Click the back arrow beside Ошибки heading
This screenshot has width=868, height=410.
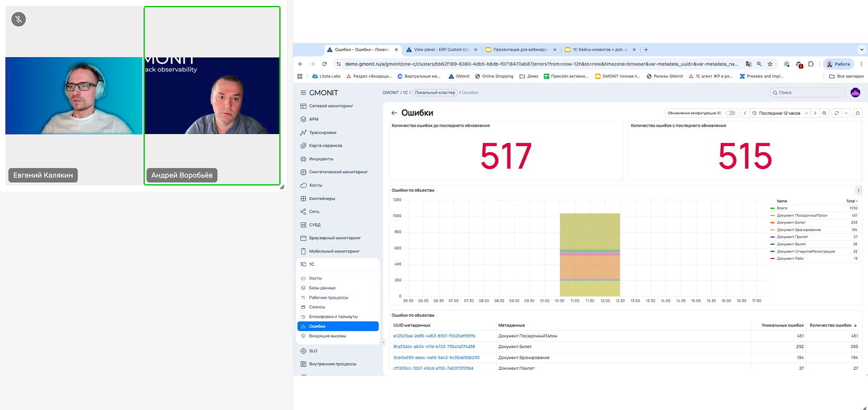coord(394,113)
